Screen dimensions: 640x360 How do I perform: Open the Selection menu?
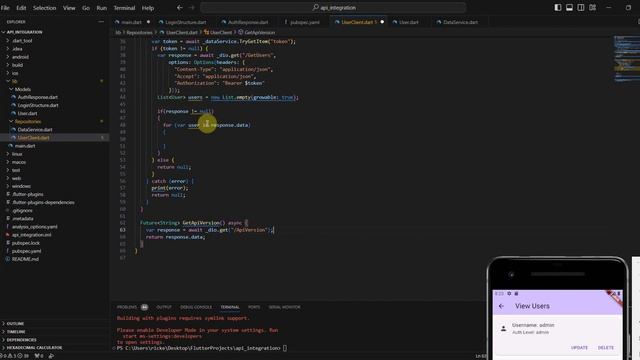point(44,8)
